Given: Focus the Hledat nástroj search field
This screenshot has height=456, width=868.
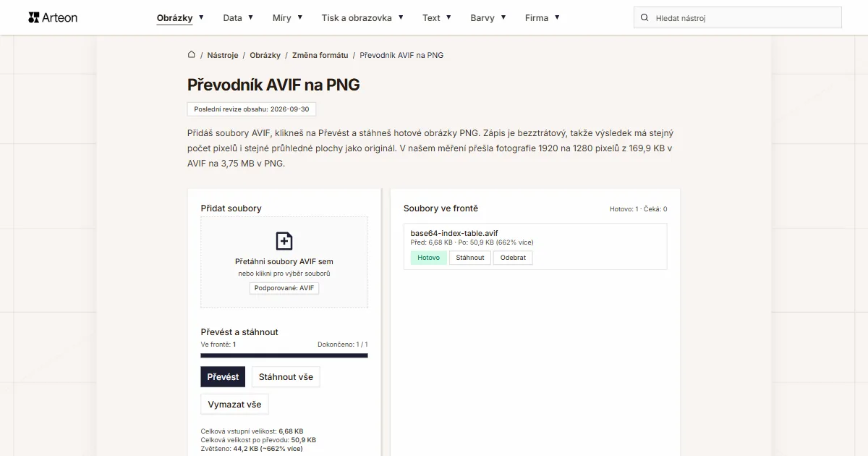Looking at the screenshot, I should tap(738, 18).
